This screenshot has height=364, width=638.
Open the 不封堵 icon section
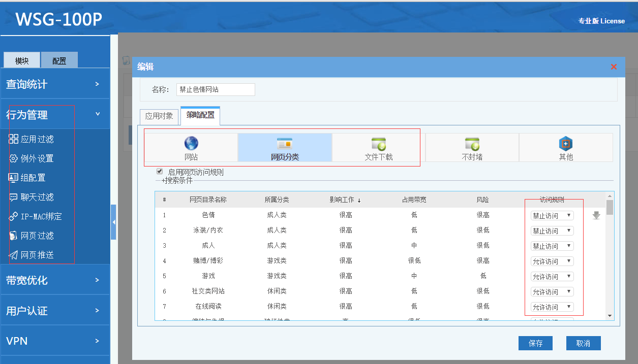(x=472, y=144)
